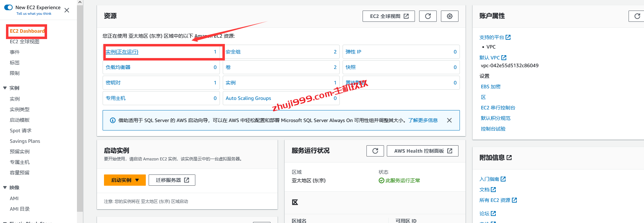
Task: Open 实例 resource link in 资源 grid
Action: click(x=230, y=83)
